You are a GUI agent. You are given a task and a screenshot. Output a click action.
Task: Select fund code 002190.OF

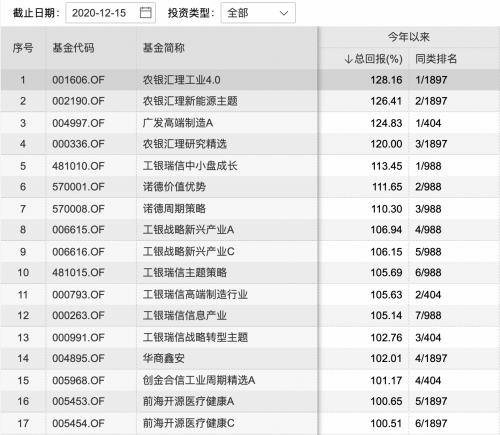coord(78,101)
